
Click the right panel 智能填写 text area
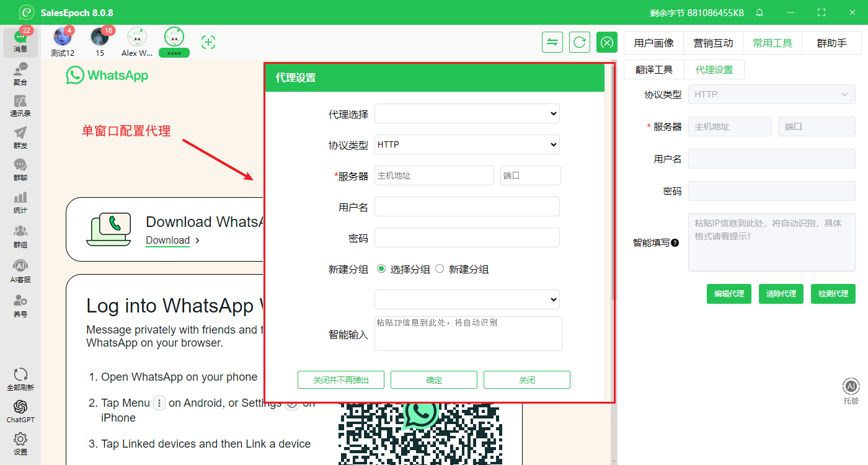pyautogui.click(x=772, y=242)
